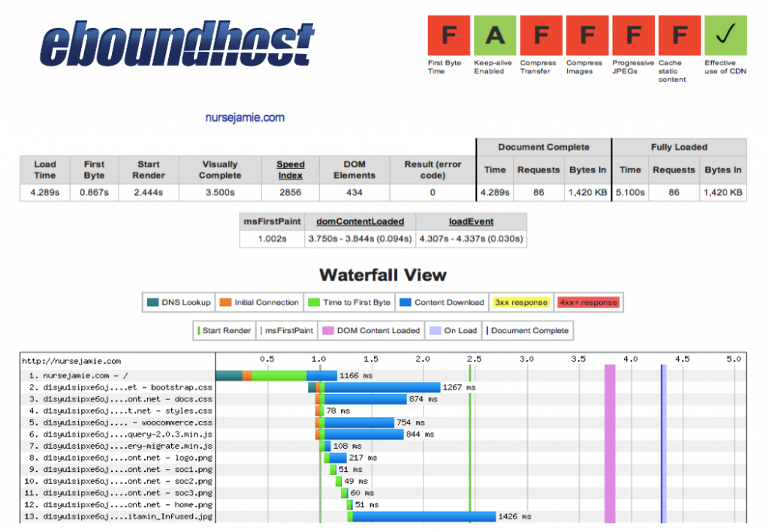
Task: Click the Fully Loaded time 5.100s
Action: pyautogui.click(x=630, y=193)
